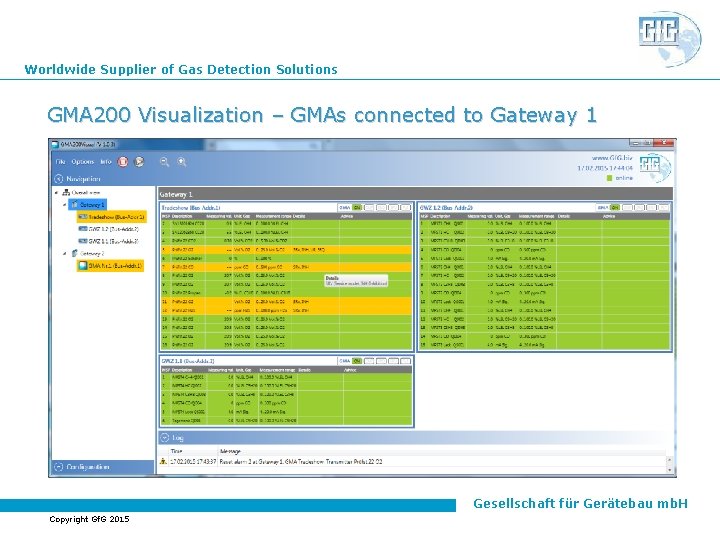Click last status box in GWZ 1.1 header
This screenshot has width=720, height=540.
click(x=405, y=361)
